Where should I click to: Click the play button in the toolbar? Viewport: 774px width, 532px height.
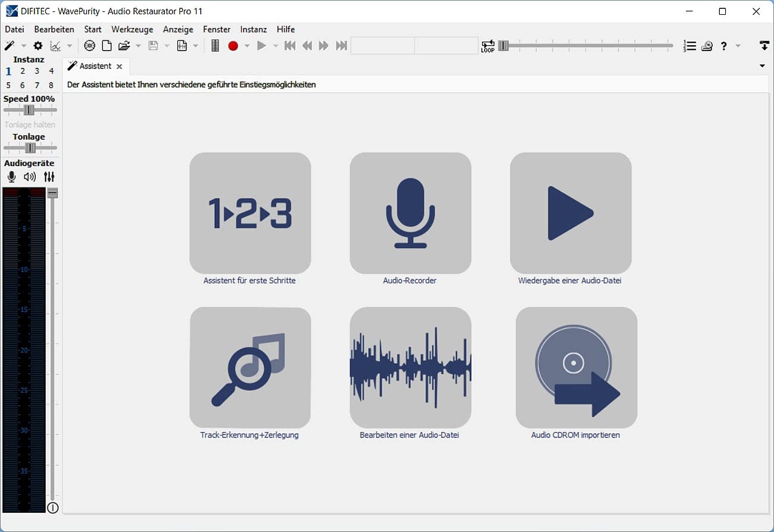tap(261, 46)
